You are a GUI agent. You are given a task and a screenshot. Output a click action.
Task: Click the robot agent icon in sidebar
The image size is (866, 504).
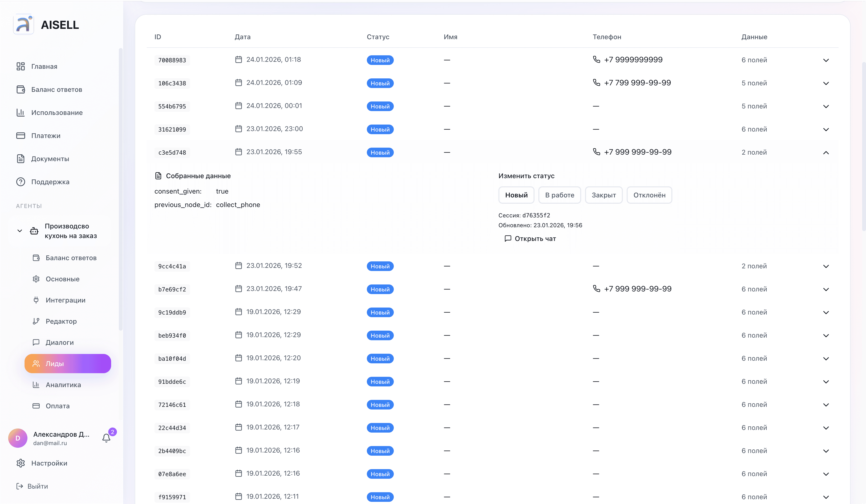pyautogui.click(x=34, y=231)
